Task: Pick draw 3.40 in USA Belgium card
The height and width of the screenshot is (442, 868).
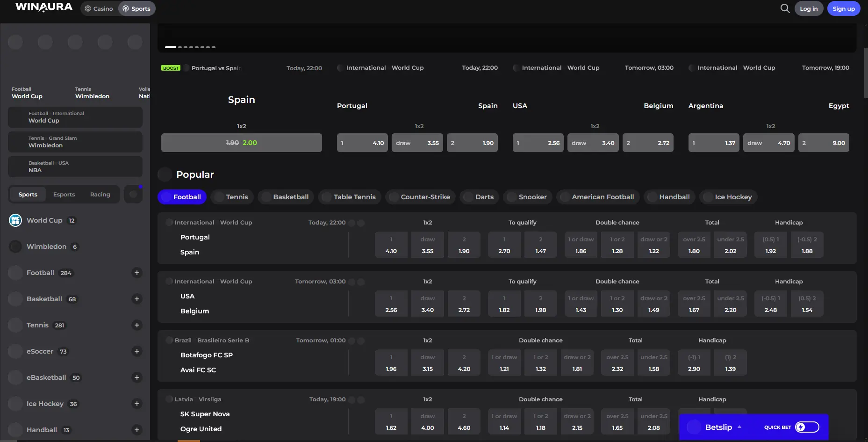Action: click(x=593, y=143)
